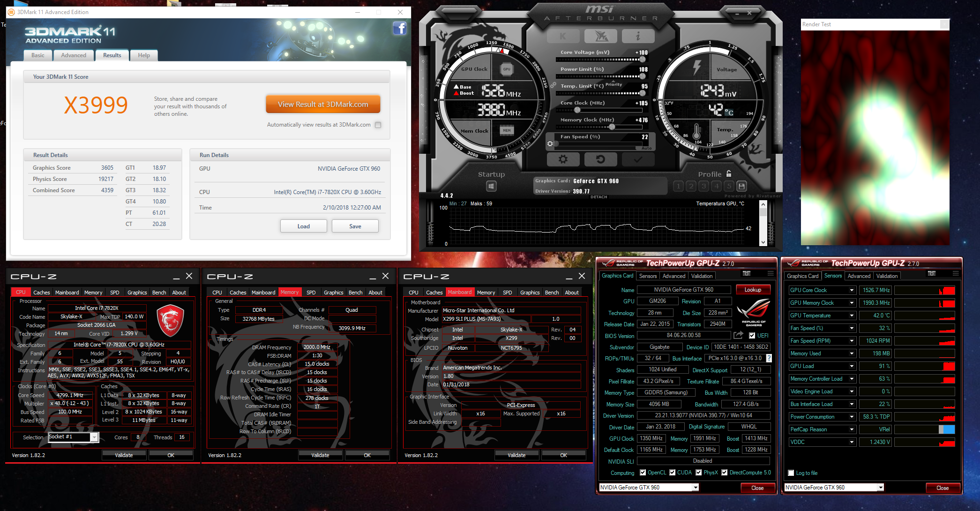Adjust the Memory Clock (MHz) slider handle
Screen dimensions: 980x511
pos(612,127)
